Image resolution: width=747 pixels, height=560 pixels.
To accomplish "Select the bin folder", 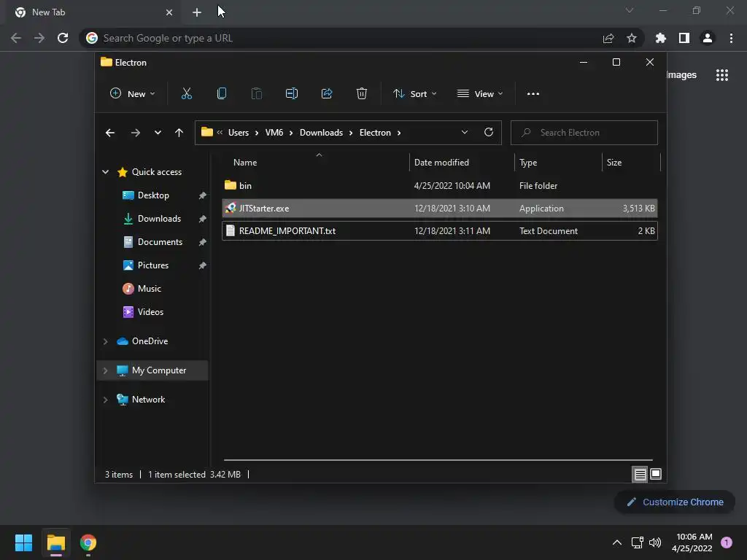I will click(x=440, y=186).
